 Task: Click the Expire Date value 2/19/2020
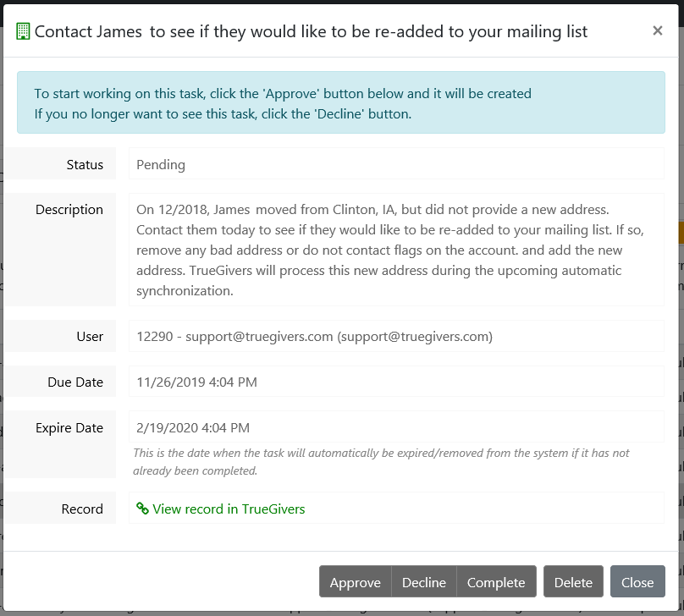tap(193, 428)
